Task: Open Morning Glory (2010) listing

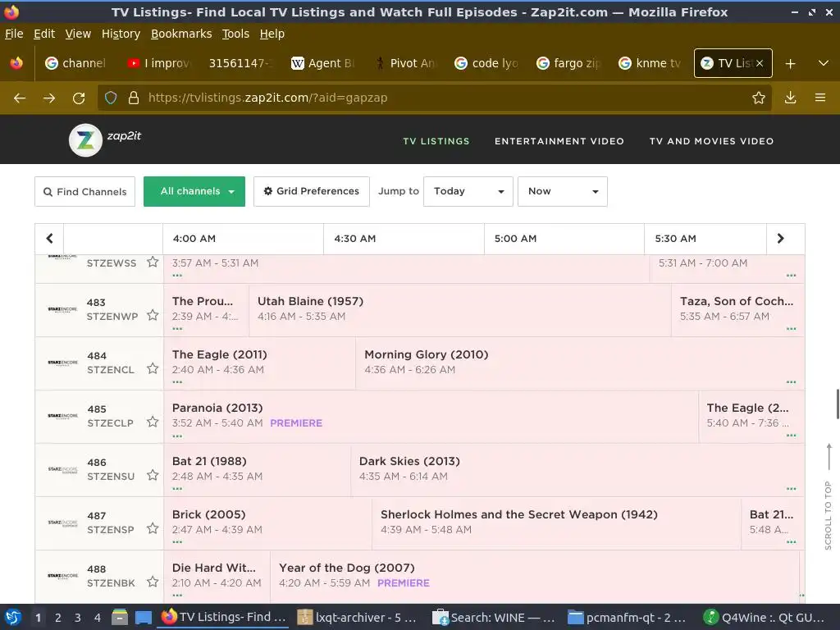Action: pyautogui.click(x=427, y=354)
